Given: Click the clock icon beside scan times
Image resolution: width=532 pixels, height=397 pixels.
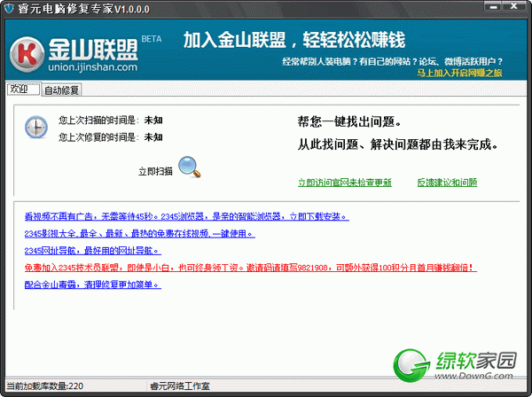Looking at the screenshot, I should click(36, 127).
